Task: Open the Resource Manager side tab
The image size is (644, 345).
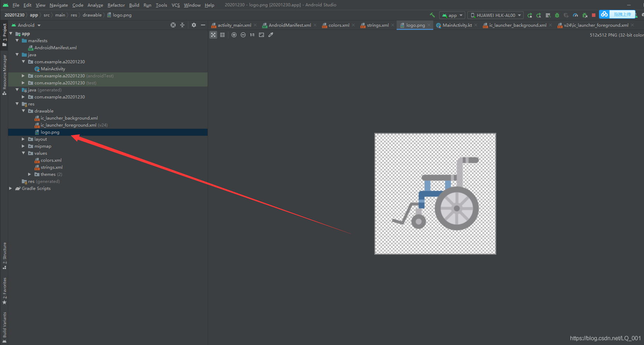Action: [4, 75]
